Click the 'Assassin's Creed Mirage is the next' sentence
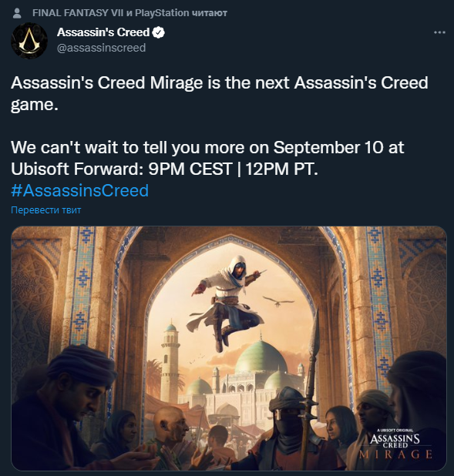 click(220, 93)
